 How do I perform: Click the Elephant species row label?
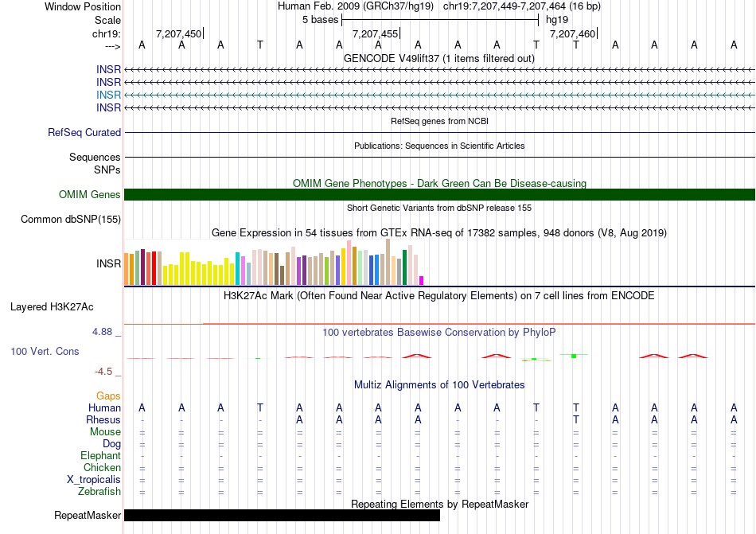[x=100, y=456]
